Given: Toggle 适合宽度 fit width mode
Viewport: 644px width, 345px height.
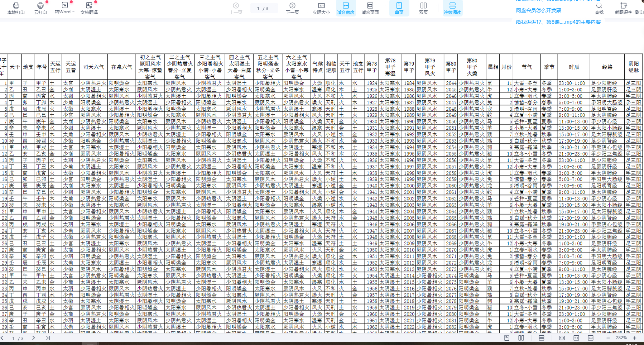Looking at the screenshot, I should 346,8.
